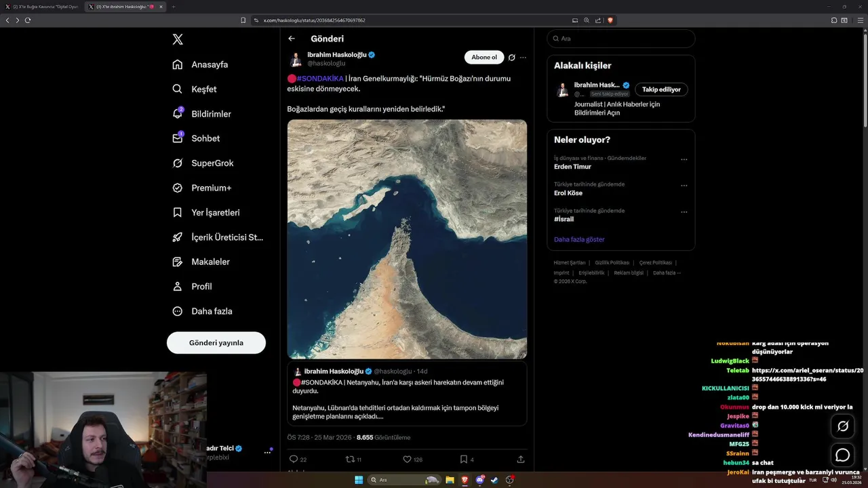Click zoom magnifier in address bar

click(x=587, y=20)
